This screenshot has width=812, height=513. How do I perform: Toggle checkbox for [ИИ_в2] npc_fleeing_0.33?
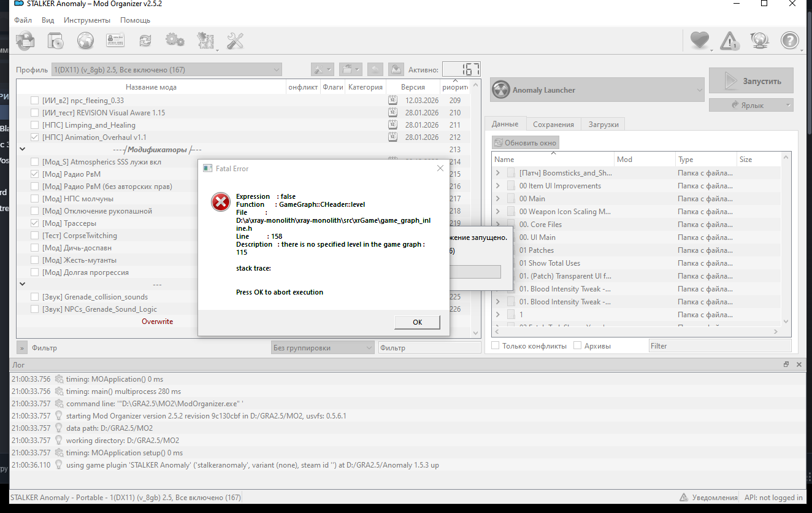(34, 100)
